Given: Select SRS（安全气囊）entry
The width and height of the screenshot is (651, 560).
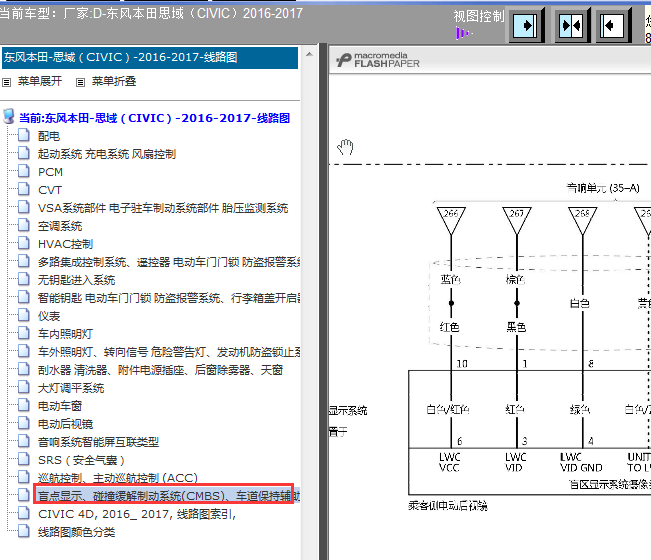Looking at the screenshot, I should [81, 460].
